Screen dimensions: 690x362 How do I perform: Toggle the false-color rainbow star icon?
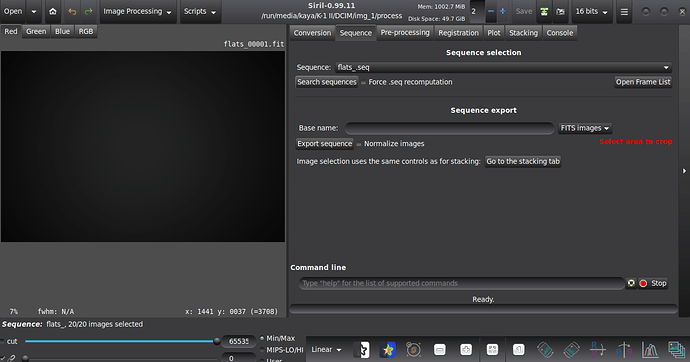(388, 350)
